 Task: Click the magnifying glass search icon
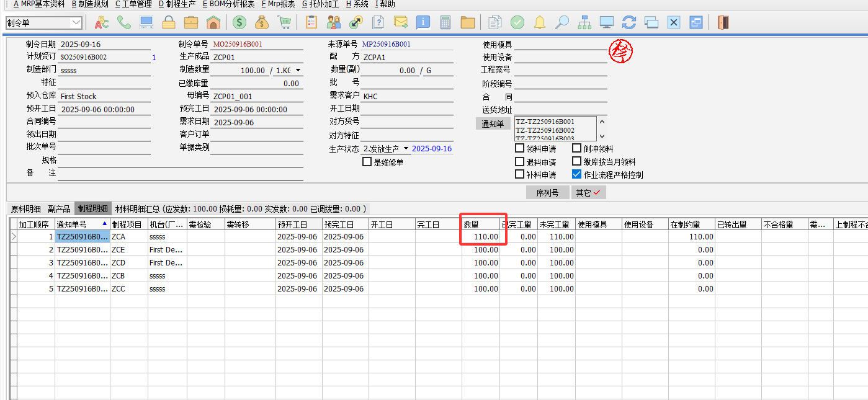click(x=562, y=23)
